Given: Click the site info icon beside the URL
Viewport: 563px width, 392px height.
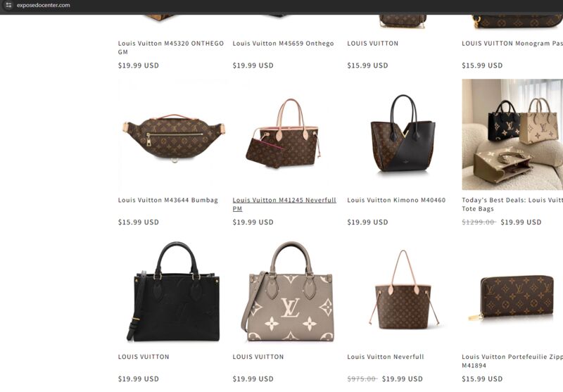Looking at the screenshot, I should point(8,5).
